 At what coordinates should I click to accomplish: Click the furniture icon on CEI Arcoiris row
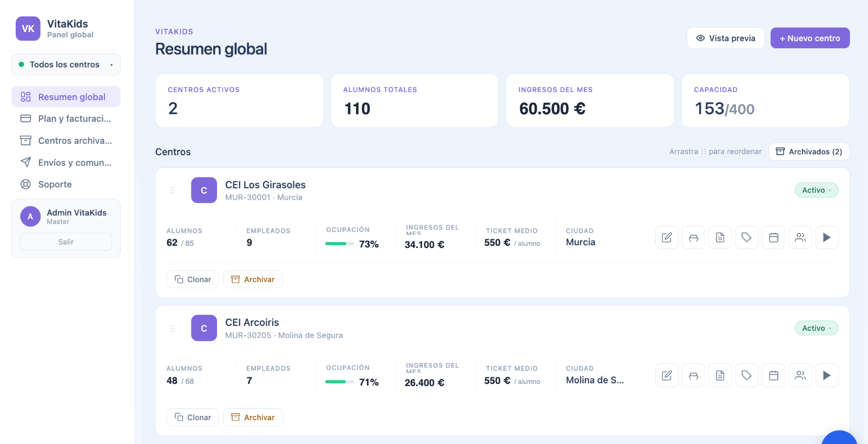693,375
